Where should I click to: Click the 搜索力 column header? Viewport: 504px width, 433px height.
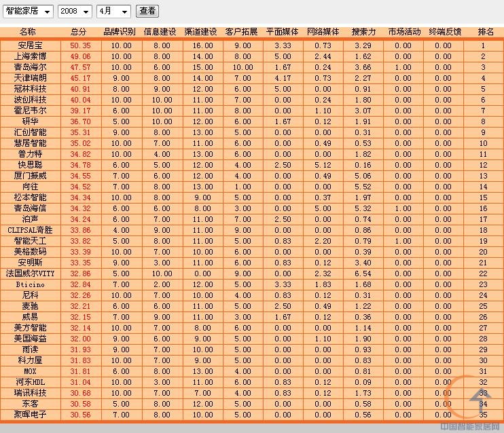pyautogui.click(x=363, y=32)
